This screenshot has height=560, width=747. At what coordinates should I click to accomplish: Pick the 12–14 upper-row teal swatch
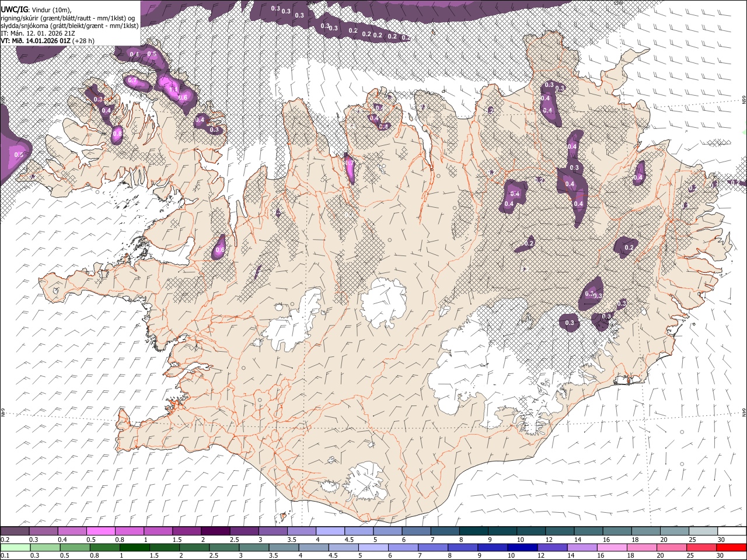point(559,531)
